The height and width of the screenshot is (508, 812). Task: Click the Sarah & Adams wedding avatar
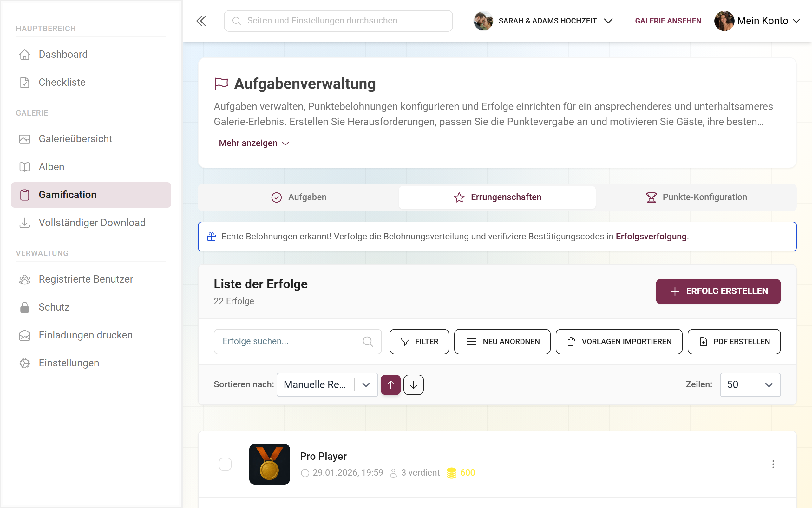click(x=483, y=21)
